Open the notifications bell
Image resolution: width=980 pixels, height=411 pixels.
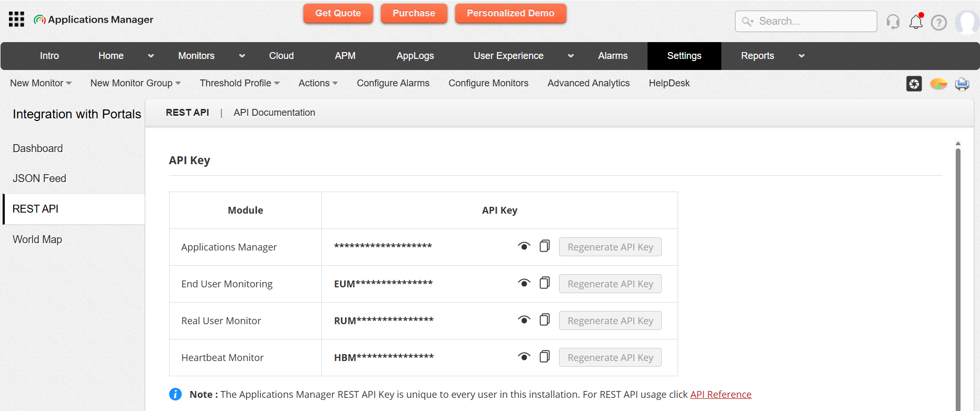(x=916, y=22)
